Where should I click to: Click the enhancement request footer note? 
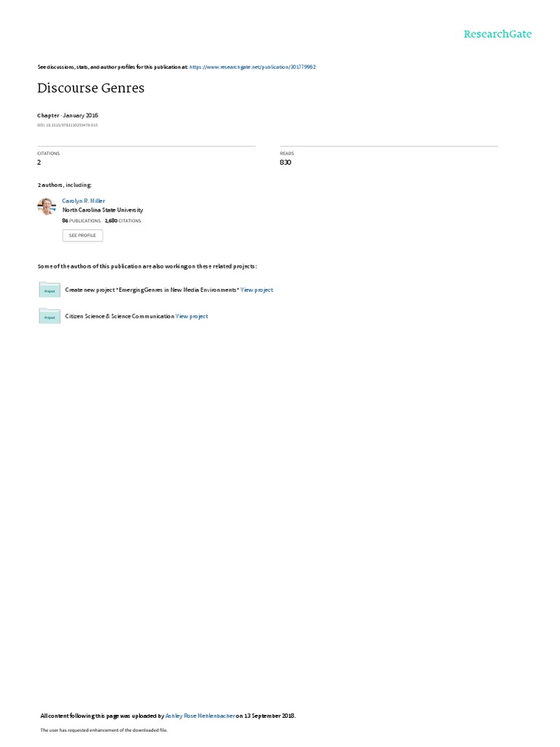104,729
